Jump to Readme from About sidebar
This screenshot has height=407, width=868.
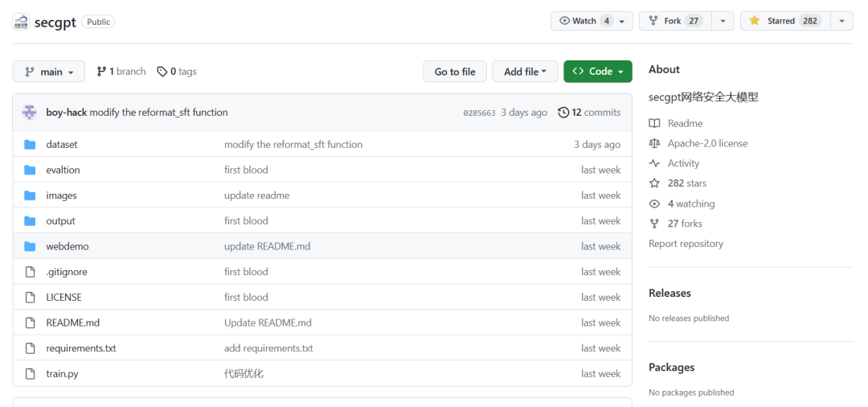click(685, 124)
